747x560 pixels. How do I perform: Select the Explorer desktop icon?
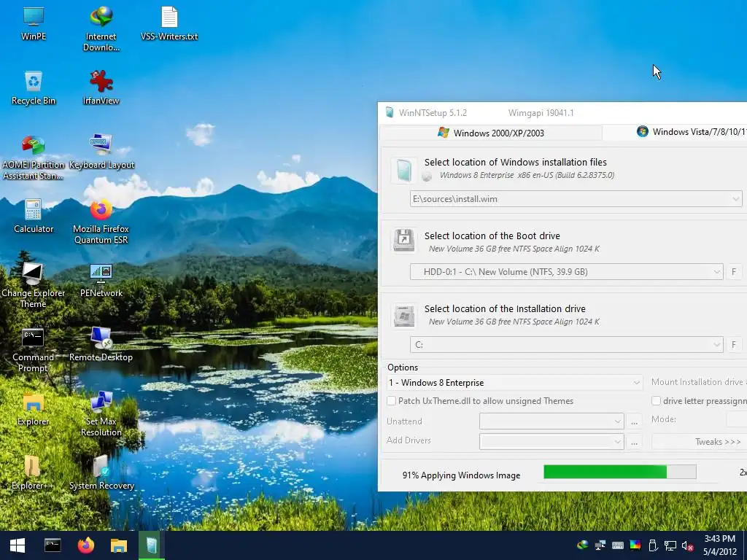coord(34,408)
